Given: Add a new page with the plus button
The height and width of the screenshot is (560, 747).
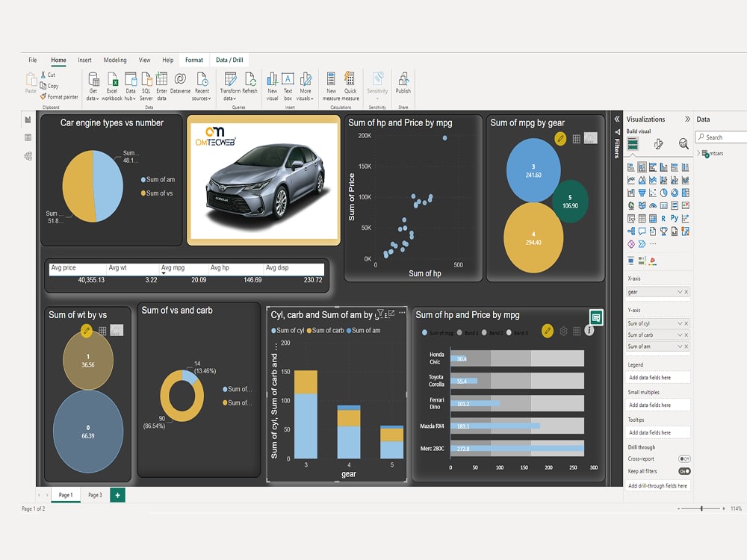Looking at the screenshot, I should pyautogui.click(x=116, y=494).
